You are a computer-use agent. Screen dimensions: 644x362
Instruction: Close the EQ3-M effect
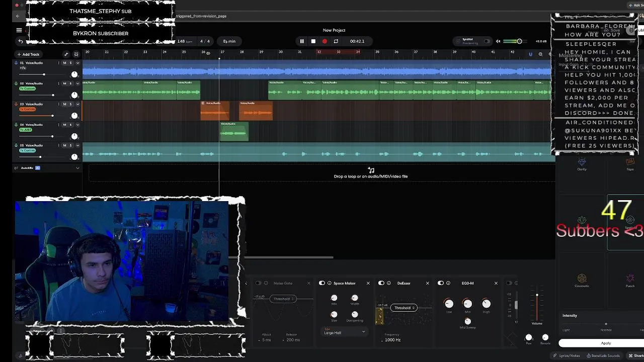coord(496,283)
